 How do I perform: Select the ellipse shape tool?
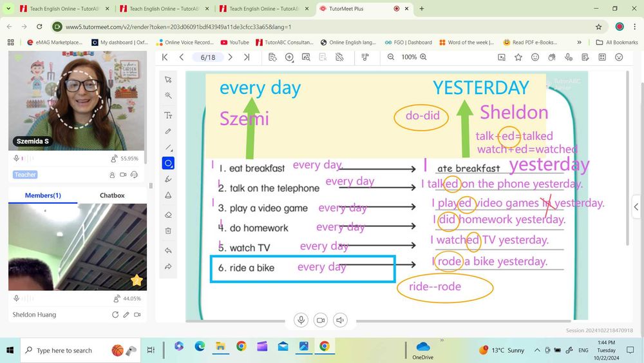pyautogui.click(x=168, y=163)
